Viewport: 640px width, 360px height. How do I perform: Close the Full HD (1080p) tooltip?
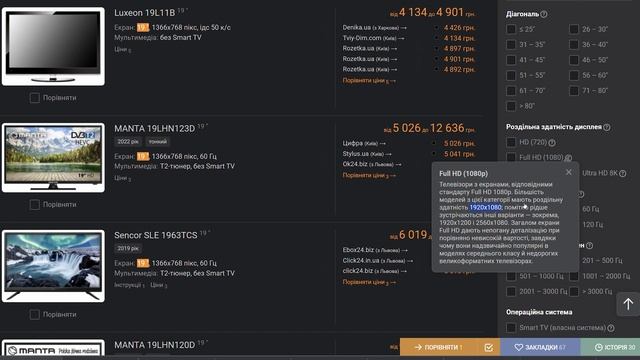click(x=569, y=172)
